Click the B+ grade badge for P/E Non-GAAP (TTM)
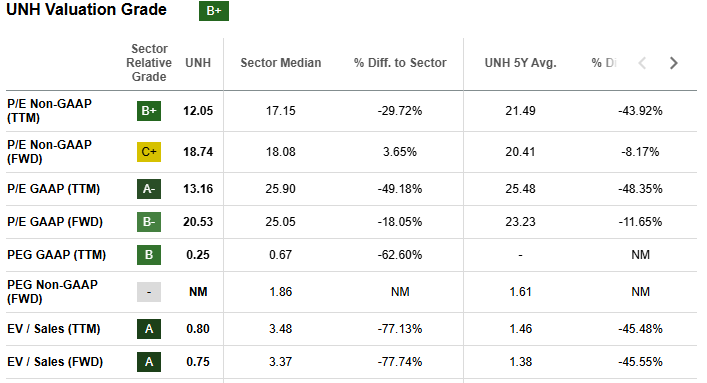The width and height of the screenshot is (707, 383). click(x=149, y=111)
